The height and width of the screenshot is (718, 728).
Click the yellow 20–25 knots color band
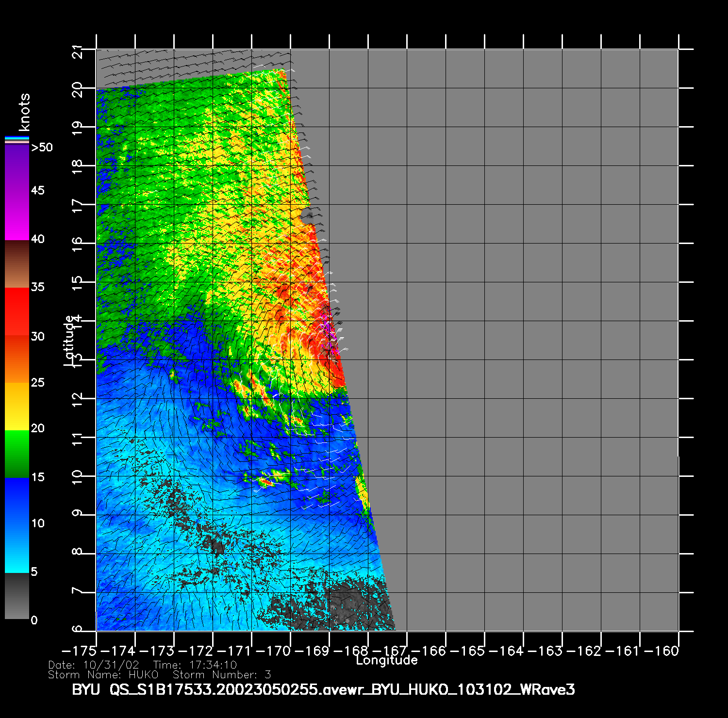(17, 406)
